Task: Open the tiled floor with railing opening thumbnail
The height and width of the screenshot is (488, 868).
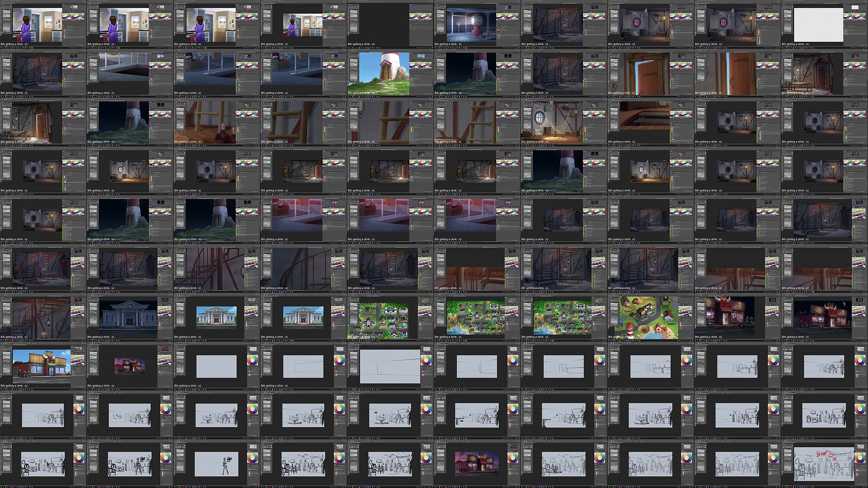Action: click(130, 73)
